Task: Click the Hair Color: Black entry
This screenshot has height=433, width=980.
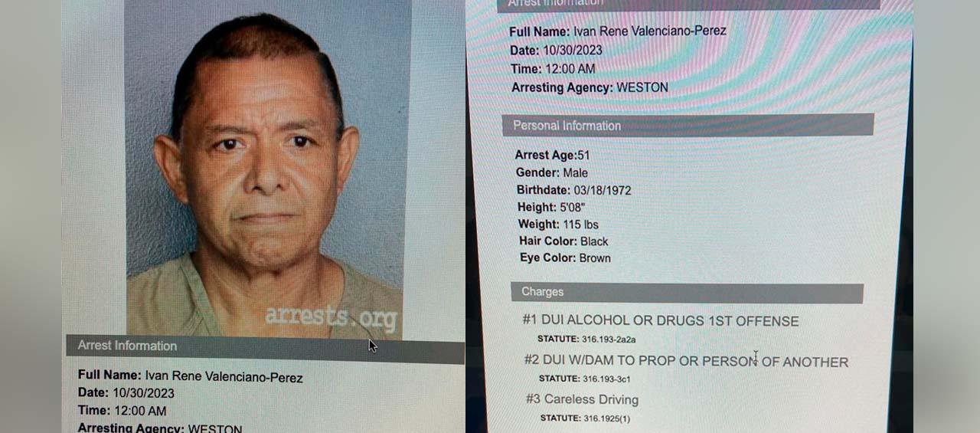Action: coord(563,241)
